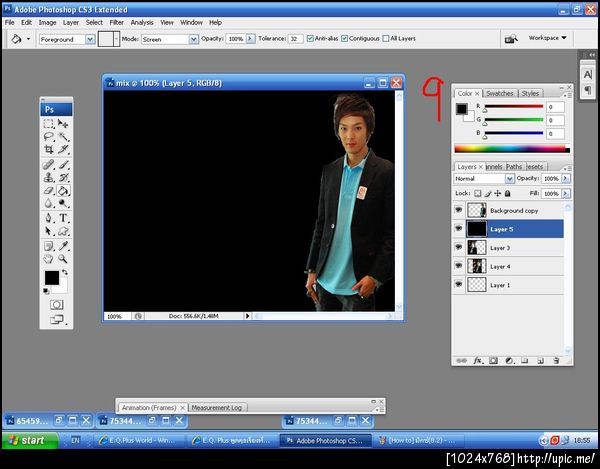Viewport: 600px width, 469px height.
Task: Open the Foreground fill source dropdown
Action: pos(90,39)
